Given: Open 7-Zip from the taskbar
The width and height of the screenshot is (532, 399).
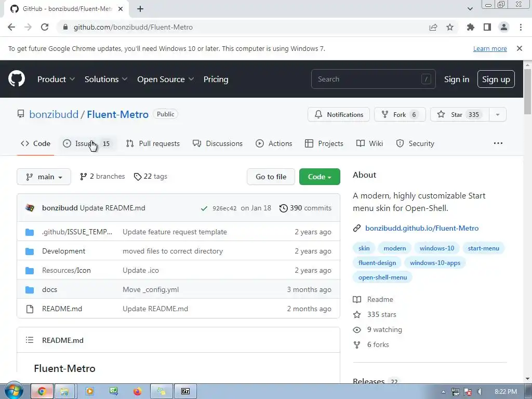Looking at the screenshot, I should 185,392.
